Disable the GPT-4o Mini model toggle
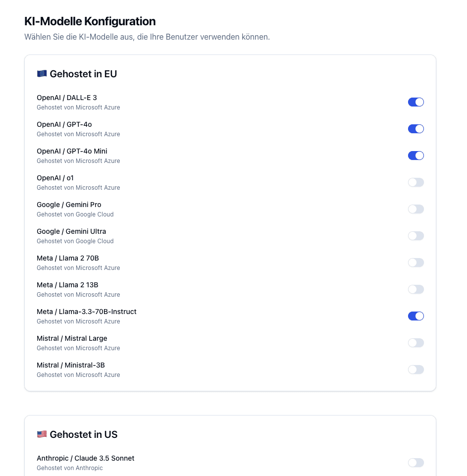 tap(415, 156)
